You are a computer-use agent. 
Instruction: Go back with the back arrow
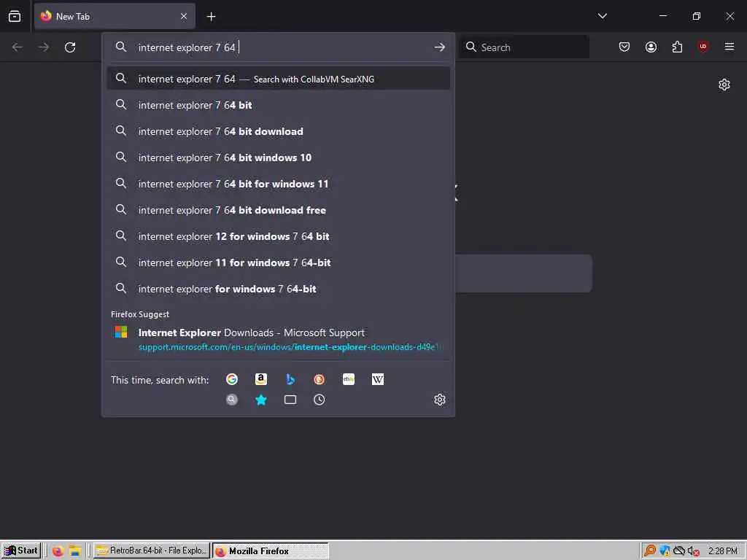(18, 47)
